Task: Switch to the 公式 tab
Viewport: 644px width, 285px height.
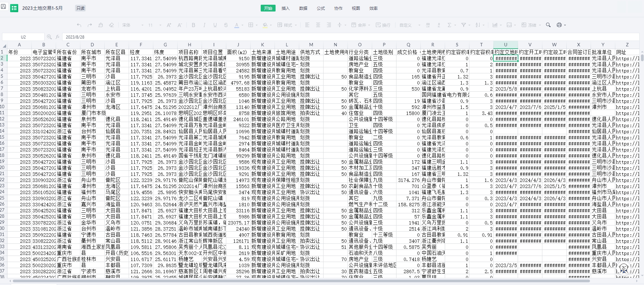Action: click(x=321, y=8)
